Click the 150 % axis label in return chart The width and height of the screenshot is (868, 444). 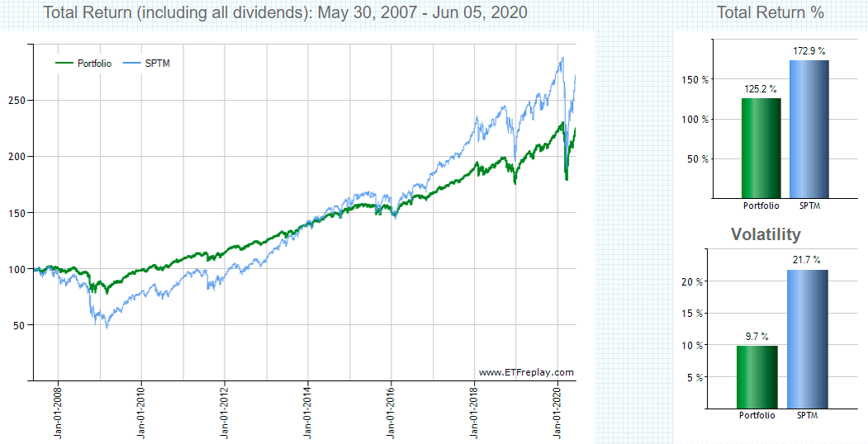pos(696,79)
